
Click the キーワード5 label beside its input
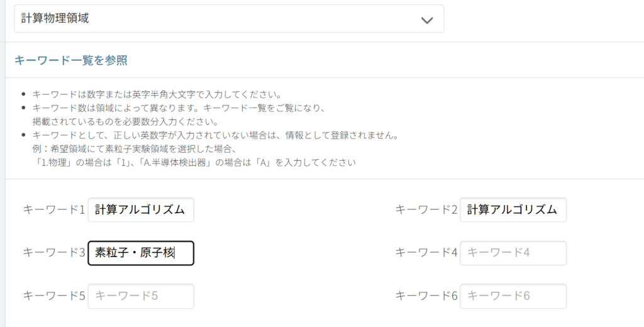54,296
